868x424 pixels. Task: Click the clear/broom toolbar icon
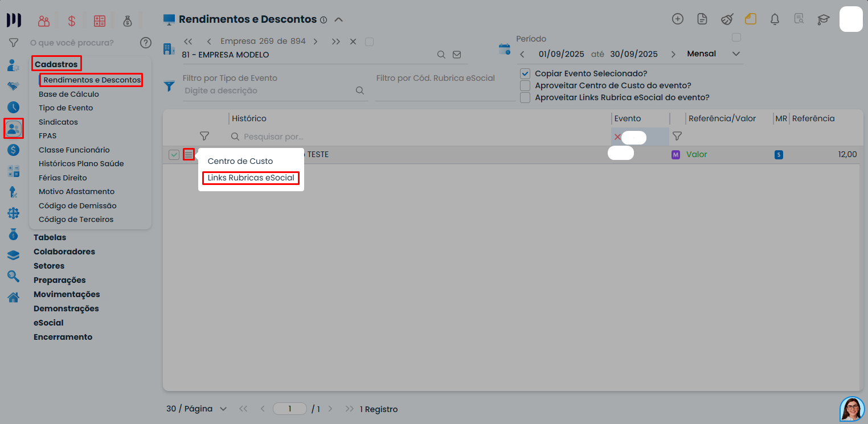click(x=727, y=18)
